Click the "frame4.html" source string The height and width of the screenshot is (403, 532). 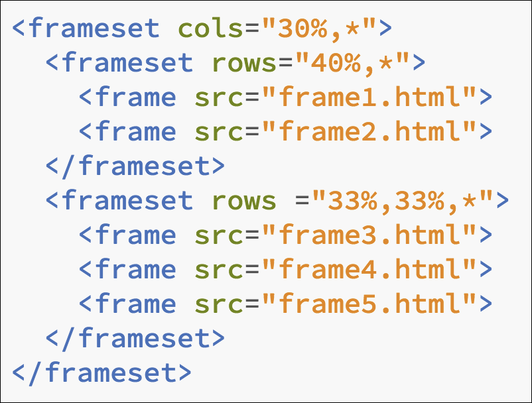coord(369,270)
